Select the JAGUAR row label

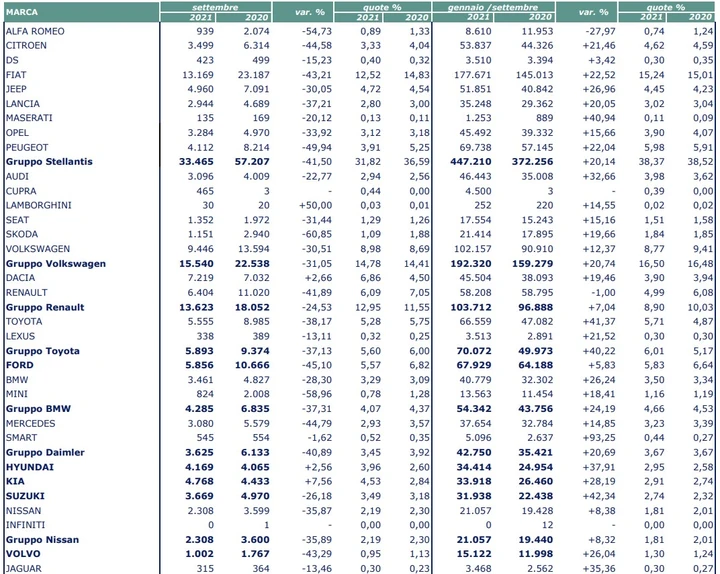point(23,568)
